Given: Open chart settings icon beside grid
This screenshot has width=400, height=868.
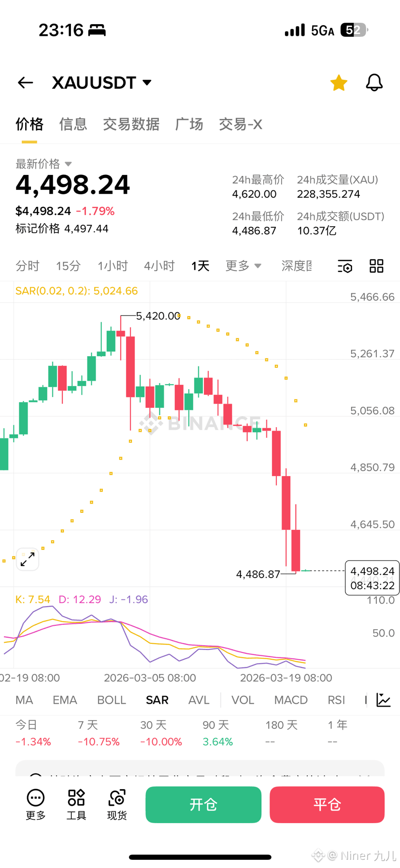Looking at the screenshot, I should (345, 266).
